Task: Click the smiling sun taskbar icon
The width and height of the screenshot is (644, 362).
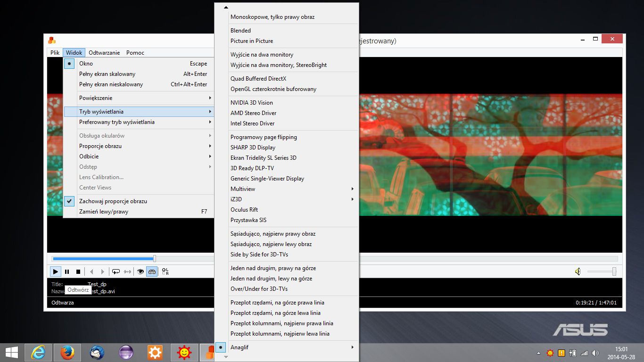Action: click(x=184, y=352)
